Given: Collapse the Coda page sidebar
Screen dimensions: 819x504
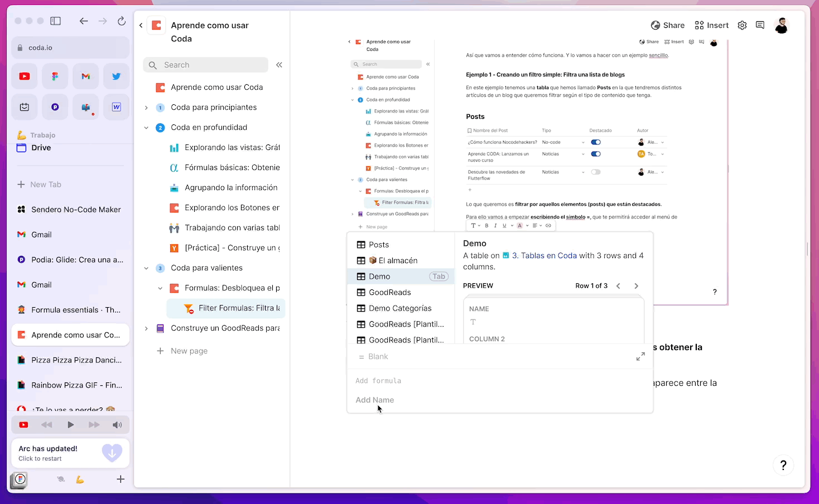Looking at the screenshot, I should [279, 65].
